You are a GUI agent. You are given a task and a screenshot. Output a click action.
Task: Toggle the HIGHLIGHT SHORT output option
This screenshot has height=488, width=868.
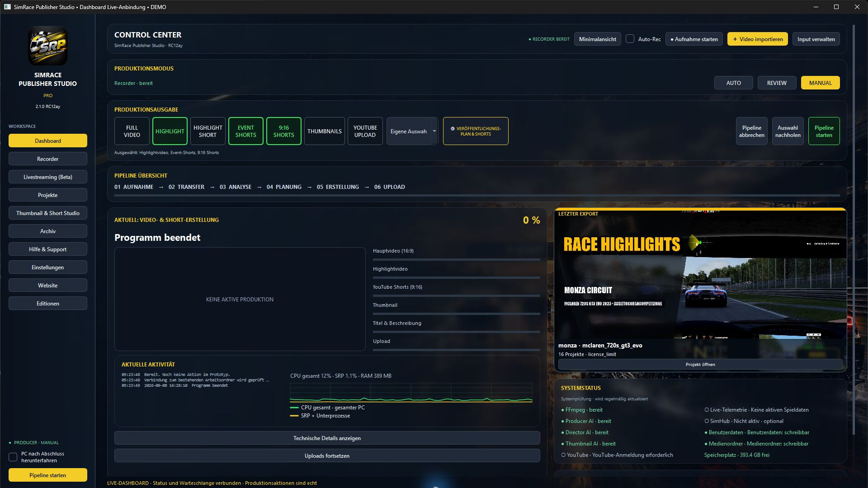(208, 131)
